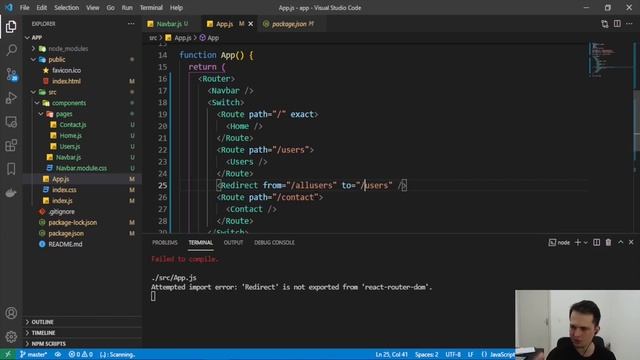Add a new terminal with plus icon
Viewport: 640px width, 360px height.
pyautogui.click(x=577, y=242)
